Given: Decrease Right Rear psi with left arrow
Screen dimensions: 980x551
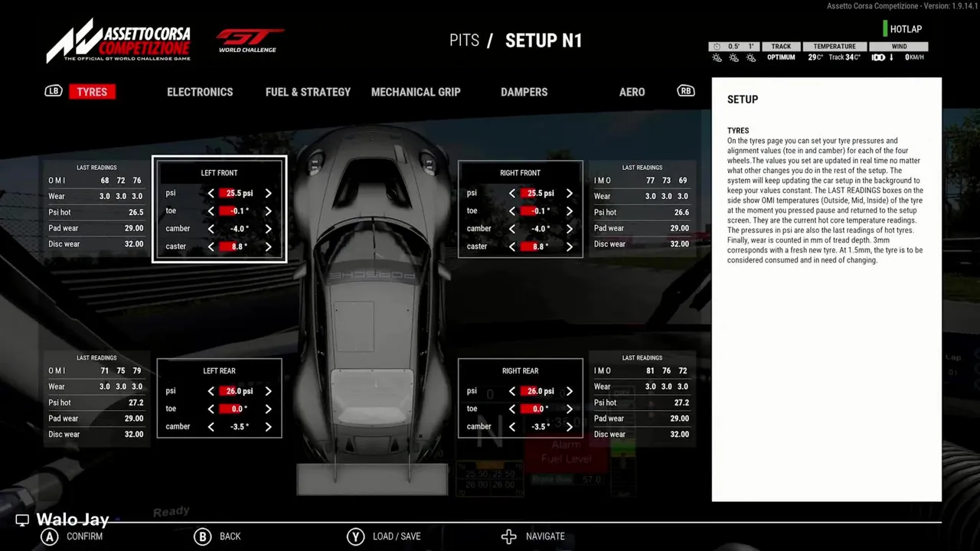Looking at the screenshot, I should [x=511, y=391].
